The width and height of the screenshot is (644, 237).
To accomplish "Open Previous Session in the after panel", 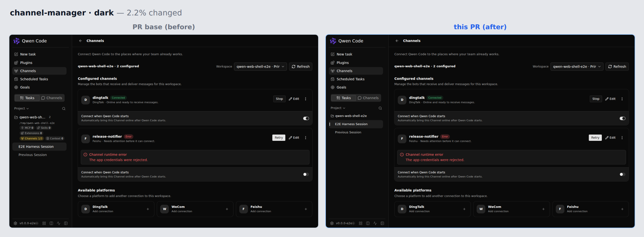I will coord(356,132).
